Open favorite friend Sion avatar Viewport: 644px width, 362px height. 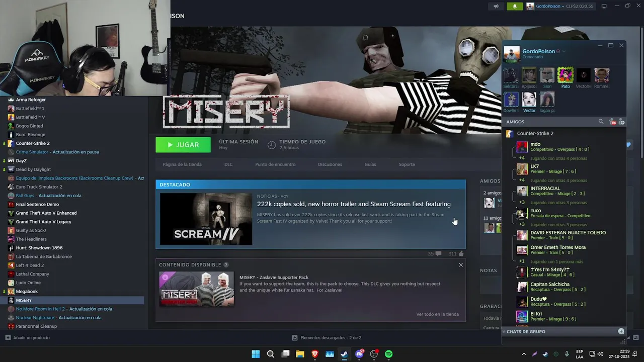pyautogui.click(x=547, y=75)
